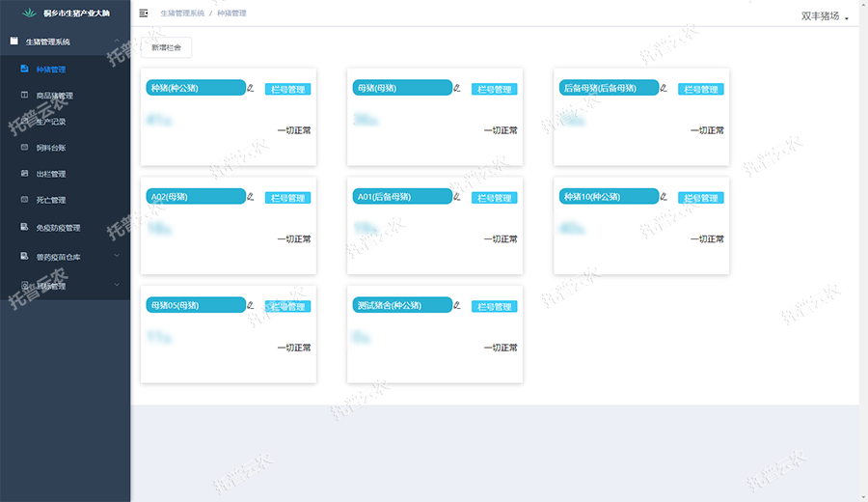868x502 pixels.
Task: Click the pencil icon for A02(母猪)
Action: pyautogui.click(x=250, y=197)
